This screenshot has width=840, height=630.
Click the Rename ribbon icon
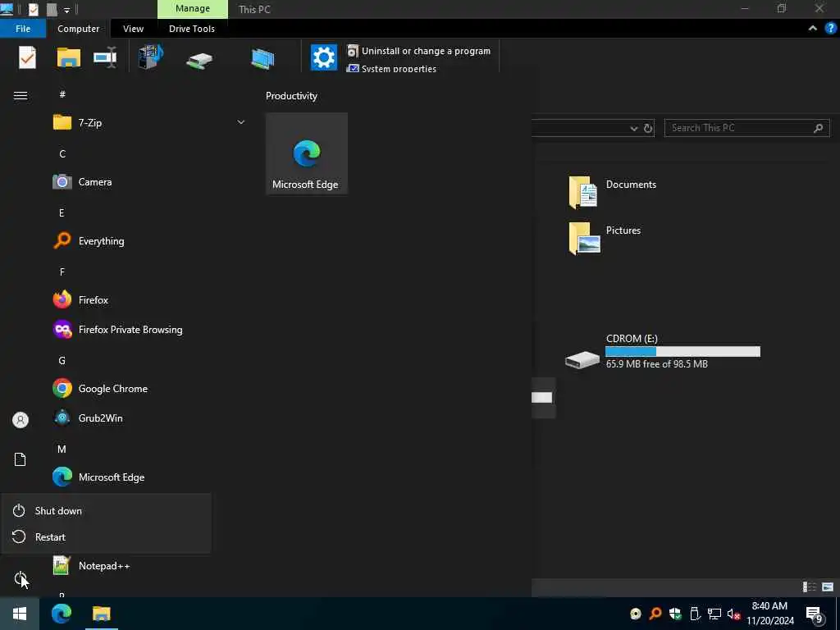click(x=105, y=57)
